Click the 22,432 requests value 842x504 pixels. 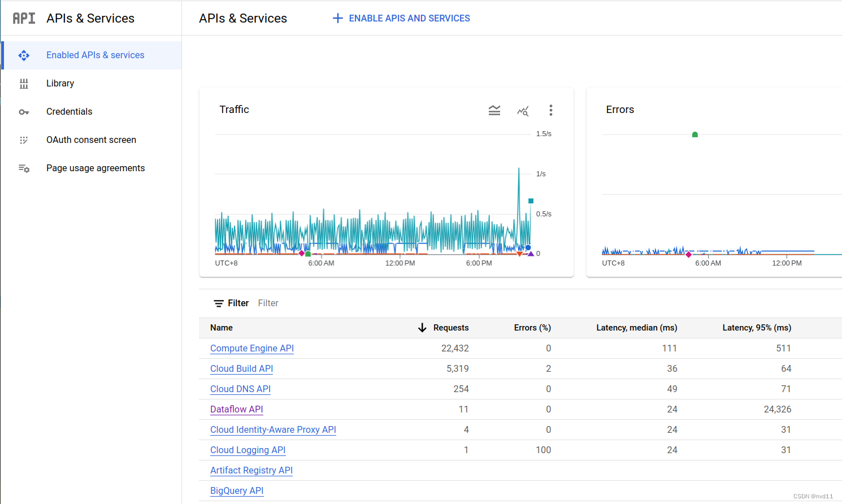tap(455, 349)
